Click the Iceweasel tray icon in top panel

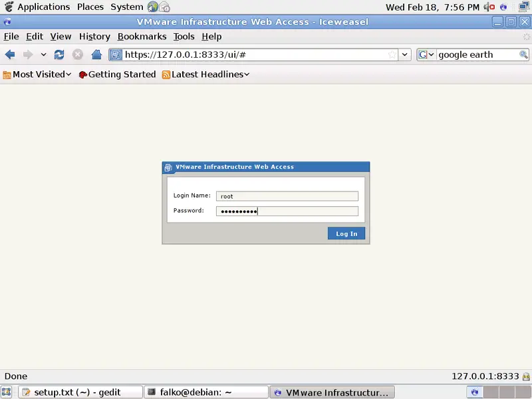tap(503, 7)
